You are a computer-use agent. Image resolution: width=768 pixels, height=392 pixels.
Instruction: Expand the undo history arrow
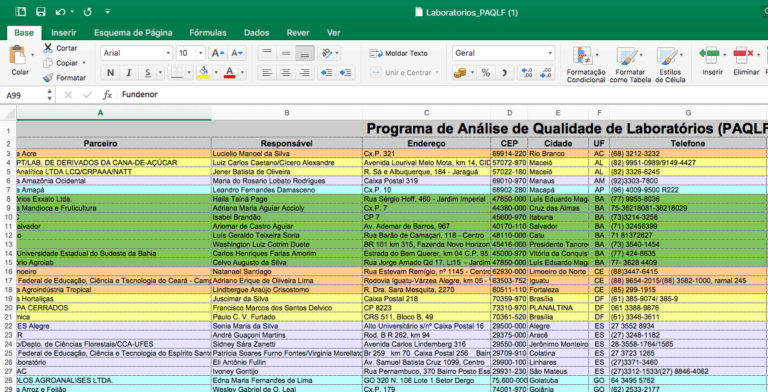tap(72, 12)
